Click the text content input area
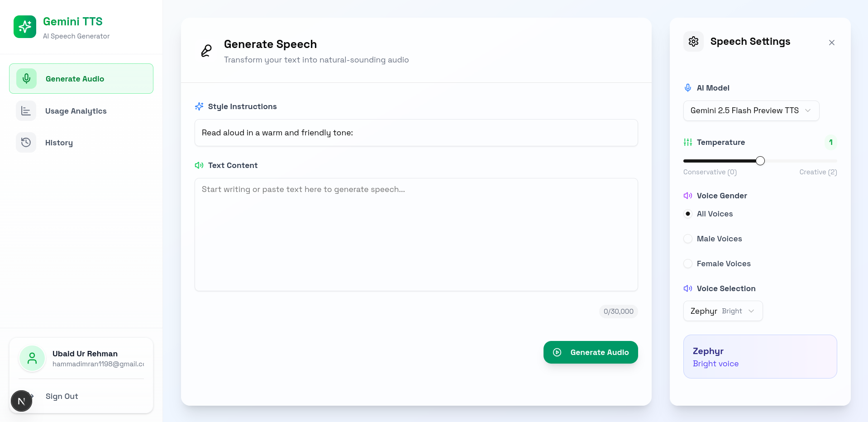This screenshot has height=422, width=868. click(415, 235)
